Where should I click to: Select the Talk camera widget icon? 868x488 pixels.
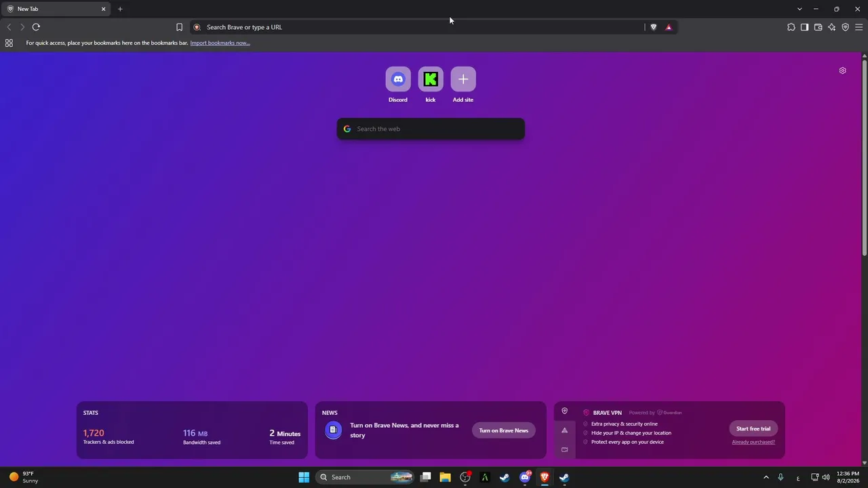click(564, 449)
